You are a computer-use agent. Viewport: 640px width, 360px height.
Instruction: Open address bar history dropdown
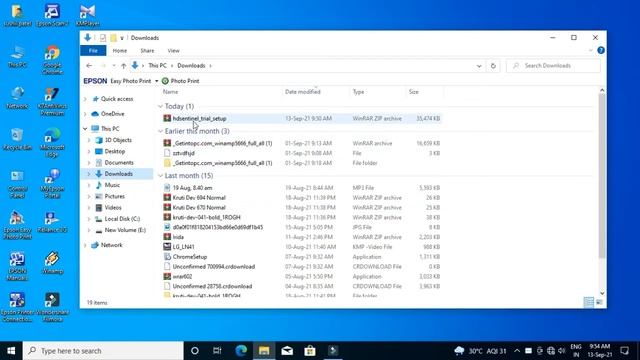479,66
